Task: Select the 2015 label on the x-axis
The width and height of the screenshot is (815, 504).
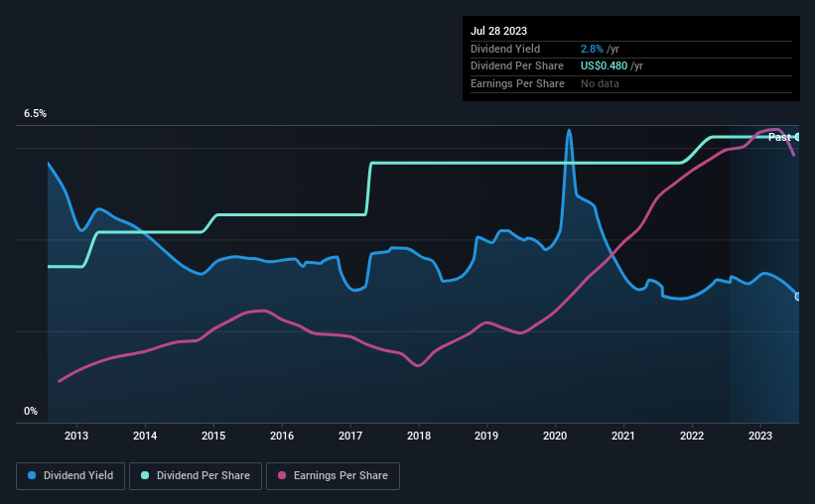Action: point(213,436)
